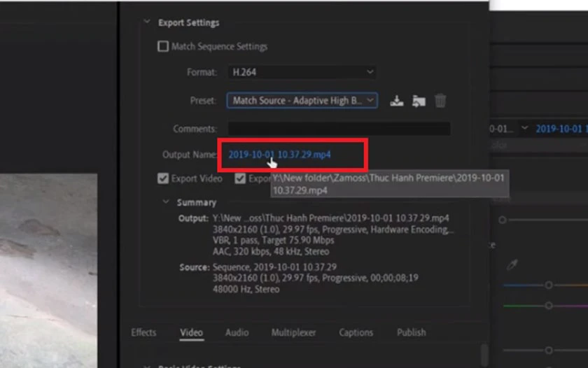This screenshot has height=368, width=588.
Task: Click the 'VBR, 1 pass, Target 75.90 Mbps' text
Action: [x=274, y=240]
